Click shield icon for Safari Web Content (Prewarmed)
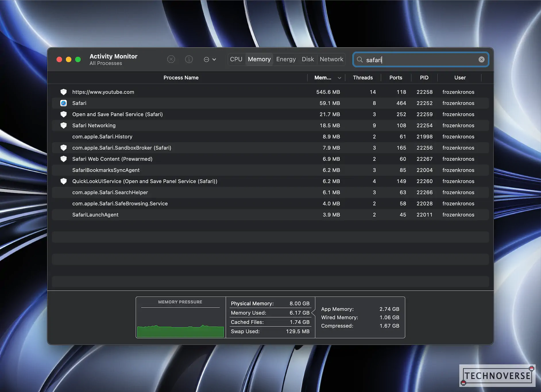The image size is (541, 392). pyautogui.click(x=63, y=159)
